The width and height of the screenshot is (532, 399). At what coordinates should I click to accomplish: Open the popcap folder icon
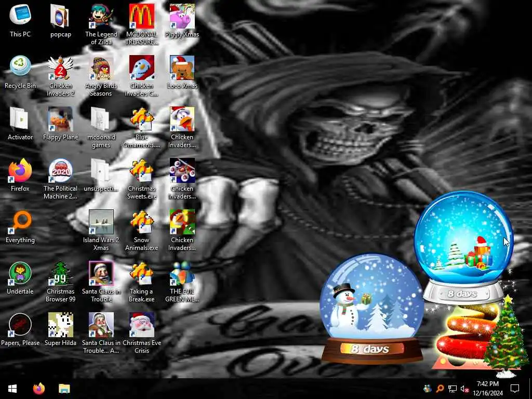coord(60,20)
